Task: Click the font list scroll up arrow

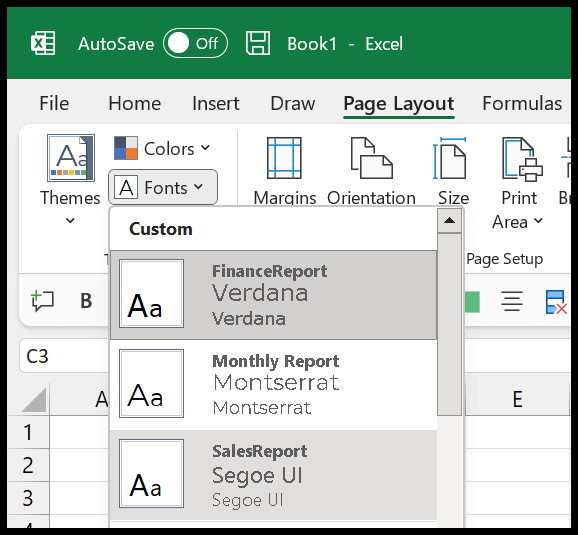Action: [449, 220]
